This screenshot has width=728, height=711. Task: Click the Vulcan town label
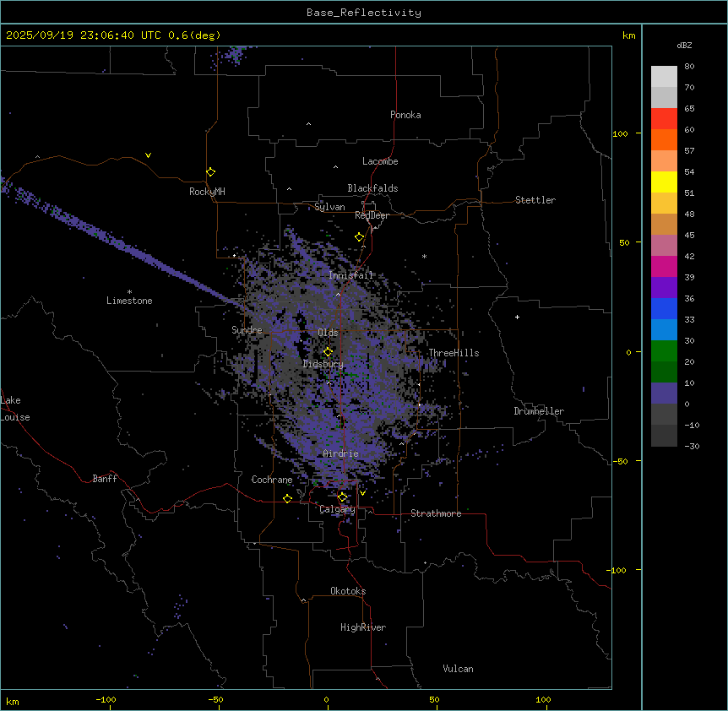[458, 669]
